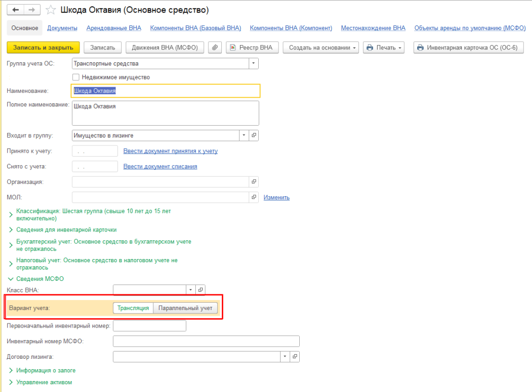
Task: Click the forward navigation arrow
Action: (32, 10)
